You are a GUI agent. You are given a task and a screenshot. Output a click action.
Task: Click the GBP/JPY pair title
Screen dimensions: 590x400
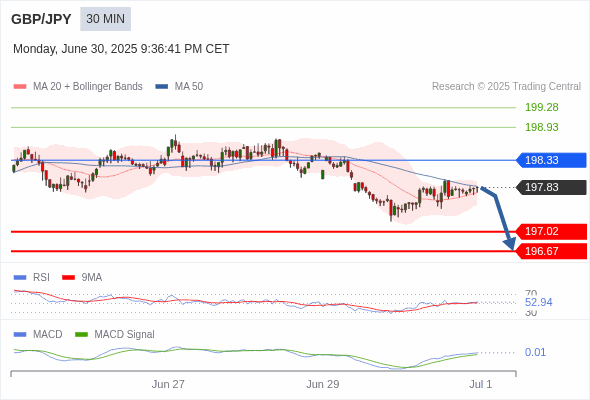(41, 19)
